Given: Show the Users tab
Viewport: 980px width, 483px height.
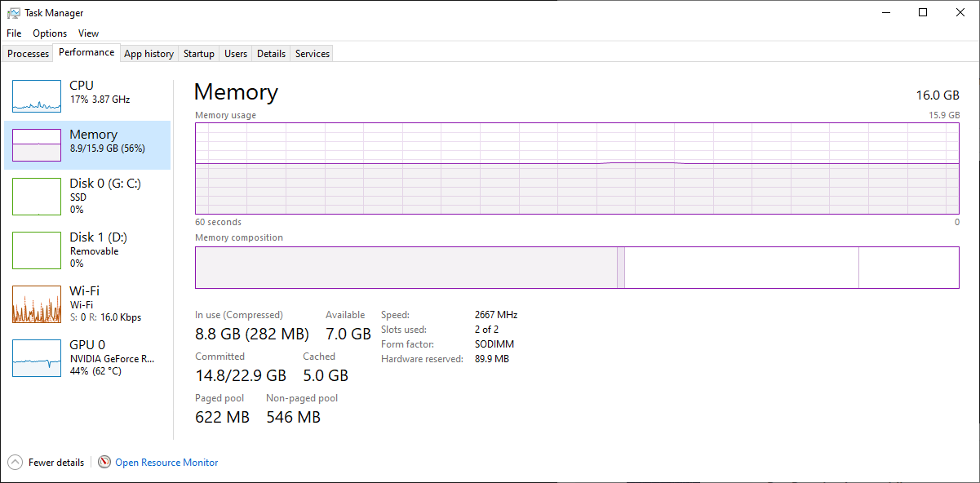Looking at the screenshot, I should (236, 54).
